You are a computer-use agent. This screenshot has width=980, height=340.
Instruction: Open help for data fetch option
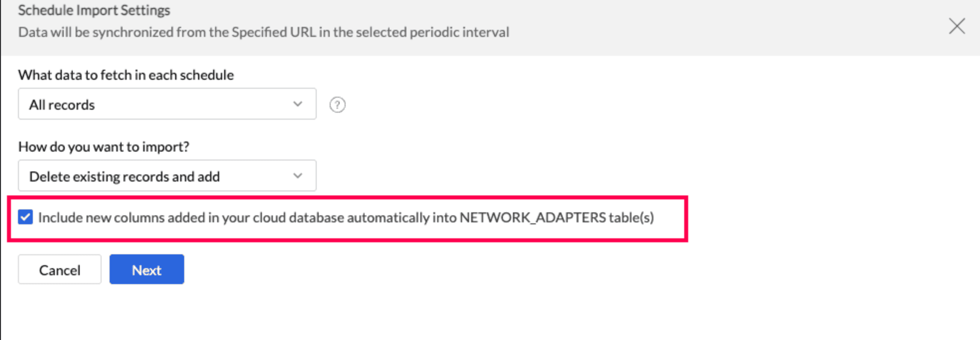pos(337,105)
